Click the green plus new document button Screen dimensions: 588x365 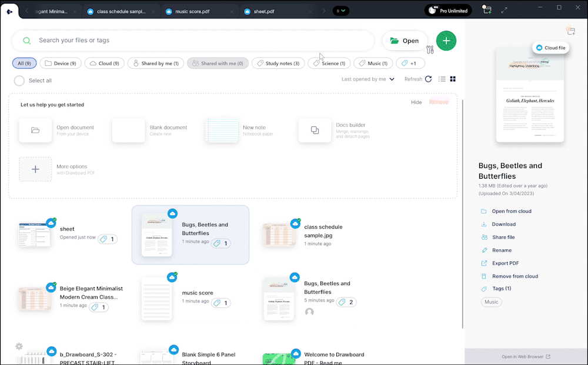coord(446,41)
